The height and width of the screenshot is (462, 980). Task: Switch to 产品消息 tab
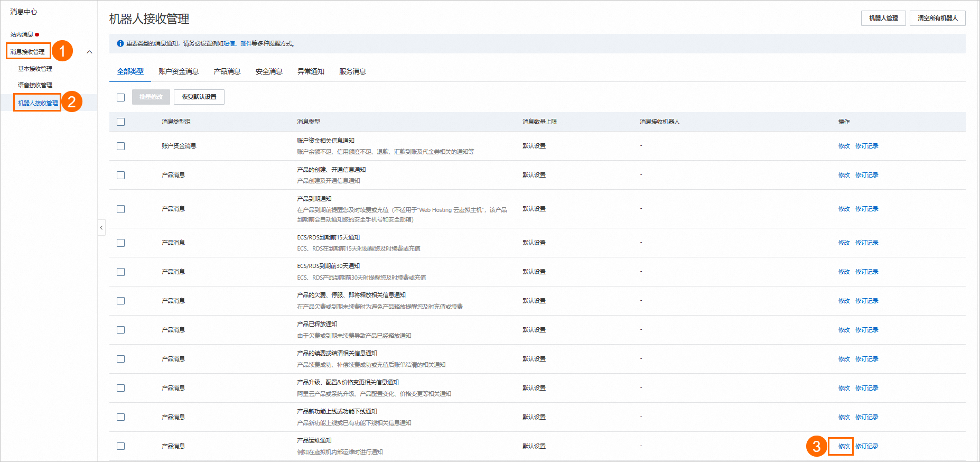[227, 71]
